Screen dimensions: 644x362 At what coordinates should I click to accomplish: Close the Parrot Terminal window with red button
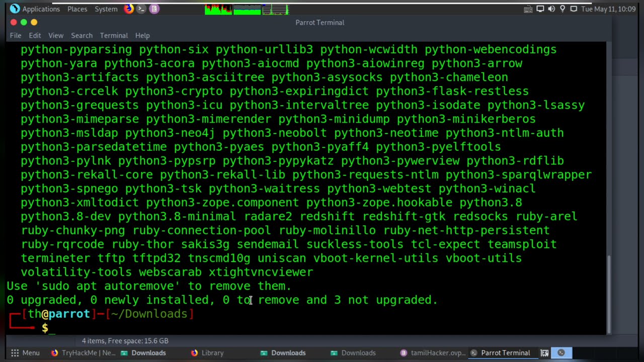point(14,22)
